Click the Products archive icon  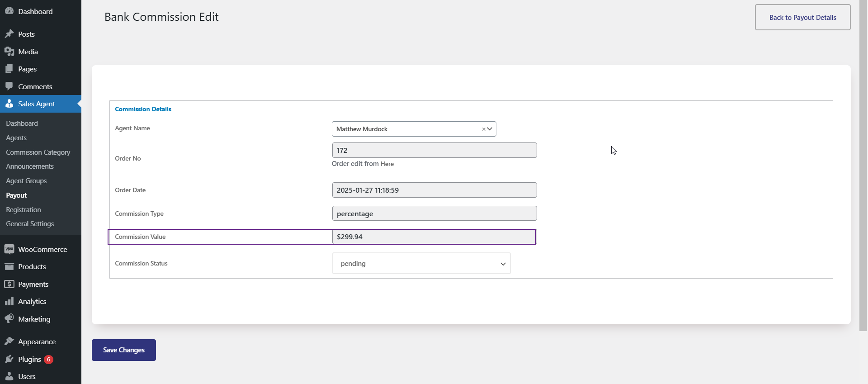[x=9, y=266]
